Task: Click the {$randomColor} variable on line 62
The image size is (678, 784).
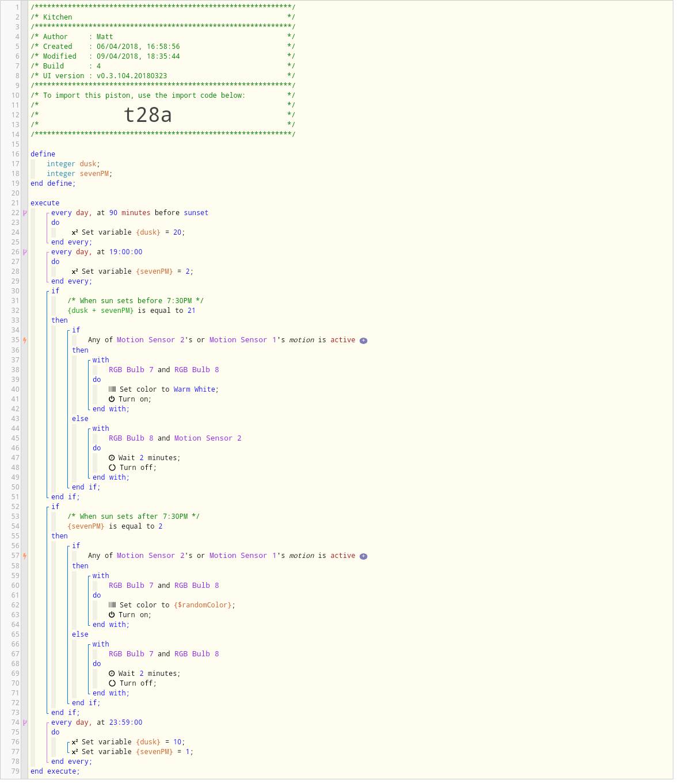Action: pyautogui.click(x=203, y=605)
